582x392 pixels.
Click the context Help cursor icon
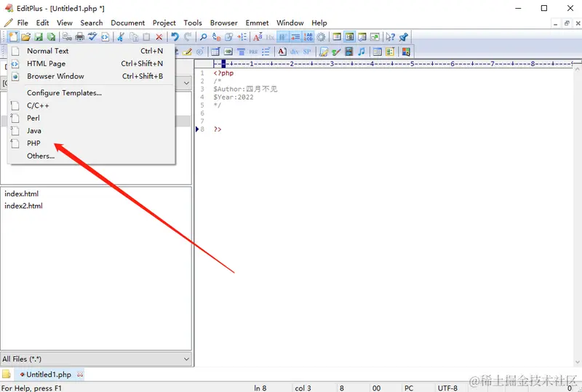tap(390, 37)
